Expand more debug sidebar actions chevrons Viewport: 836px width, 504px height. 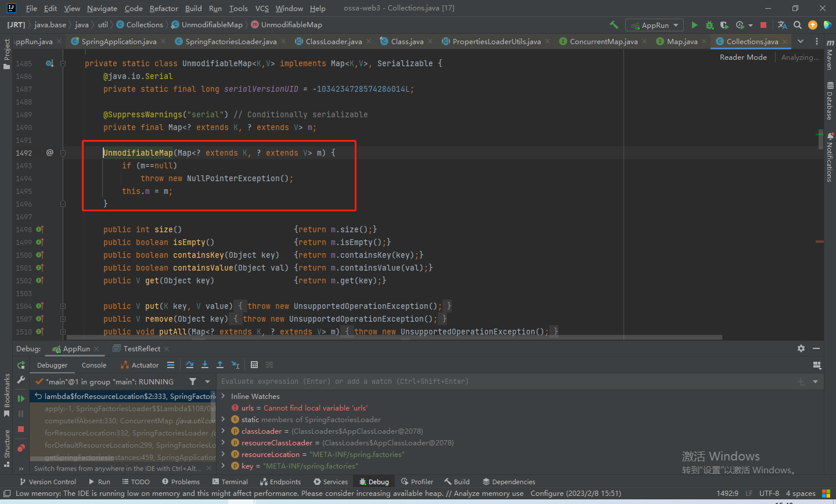tap(21, 469)
